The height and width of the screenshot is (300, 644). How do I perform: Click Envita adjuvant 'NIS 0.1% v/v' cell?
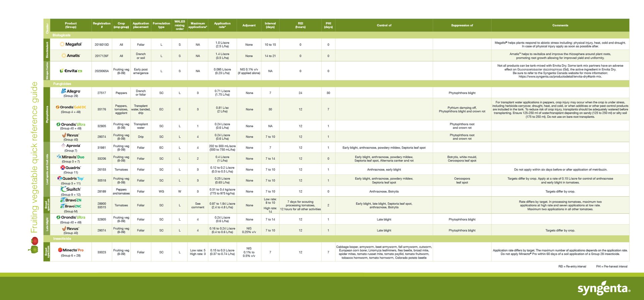click(249, 71)
